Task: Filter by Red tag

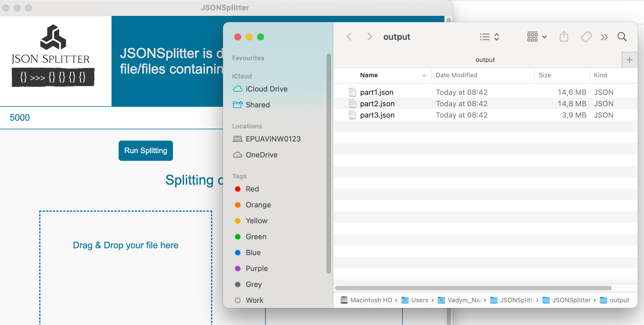Action: click(x=247, y=189)
